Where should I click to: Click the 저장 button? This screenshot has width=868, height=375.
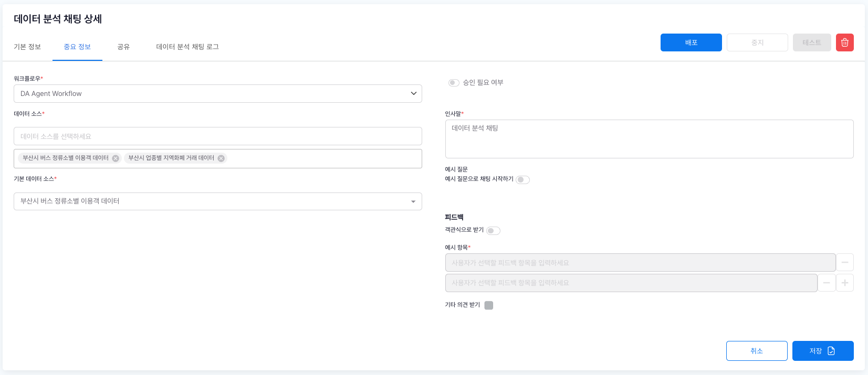(x=822, y=351)
